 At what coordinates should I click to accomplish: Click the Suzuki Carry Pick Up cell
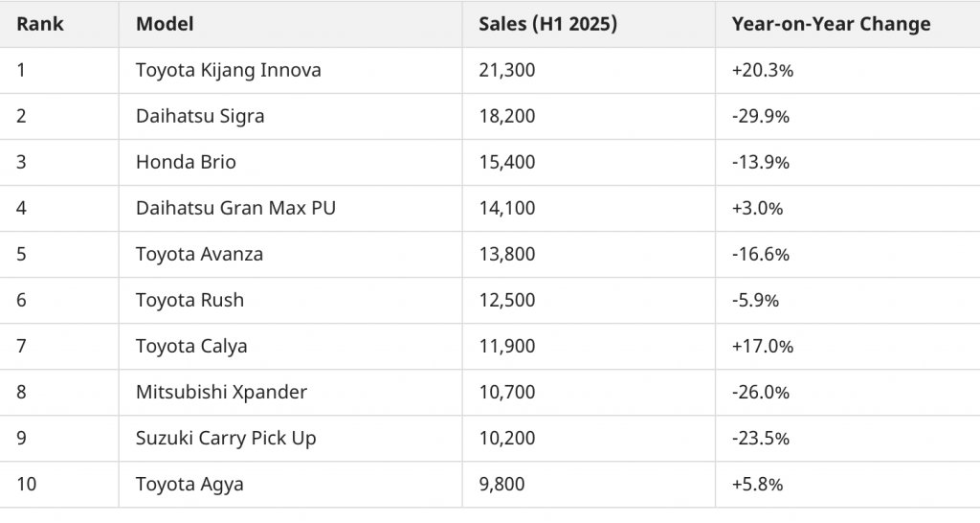tap(226, 438)
